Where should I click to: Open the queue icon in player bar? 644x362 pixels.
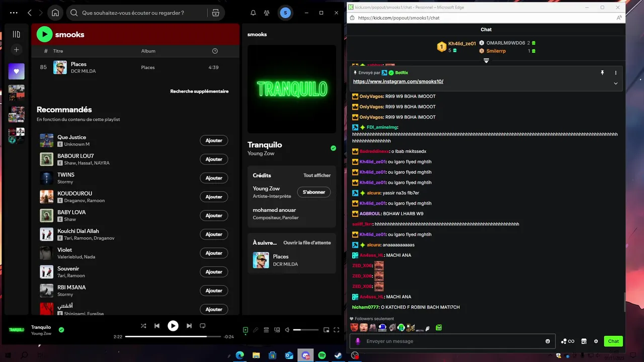coord(266,330)
